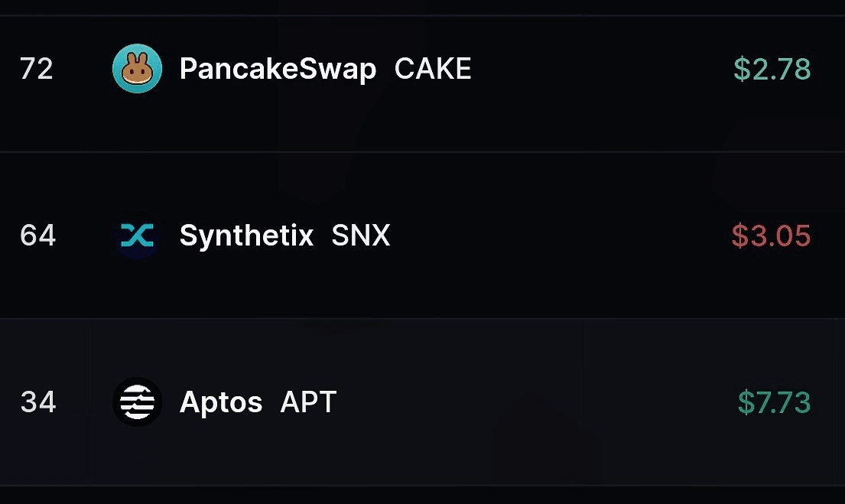Viewport: 845px width, 504px height.
Task: Select the PancakeSwap table row
Action: pyautogui.click(x=422, y=84)
